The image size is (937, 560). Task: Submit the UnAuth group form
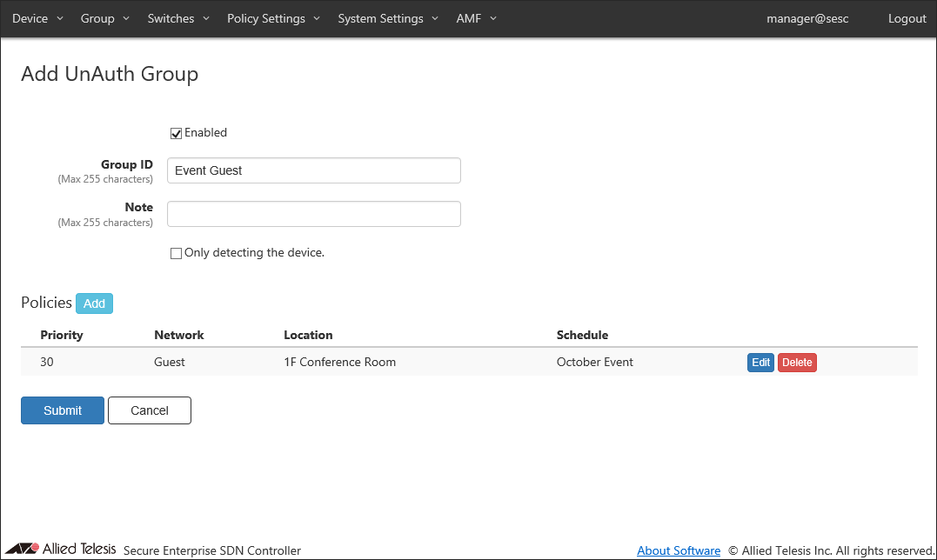pos(63,410)
